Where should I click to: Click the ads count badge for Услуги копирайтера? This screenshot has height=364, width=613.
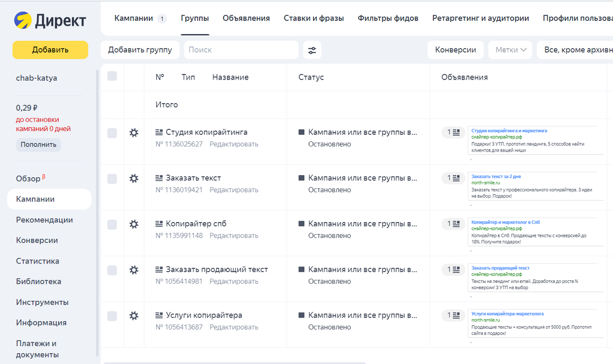(453, 315)
